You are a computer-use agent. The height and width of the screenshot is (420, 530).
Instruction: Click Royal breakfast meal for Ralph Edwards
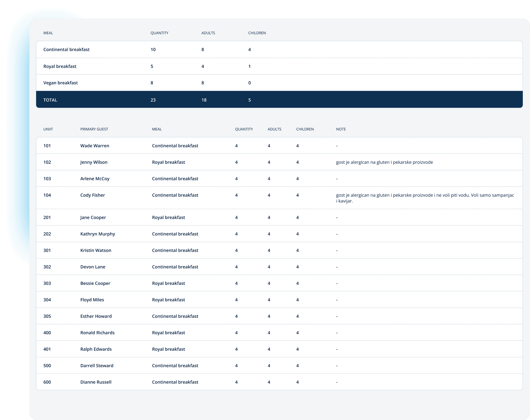tap(168, 349)
